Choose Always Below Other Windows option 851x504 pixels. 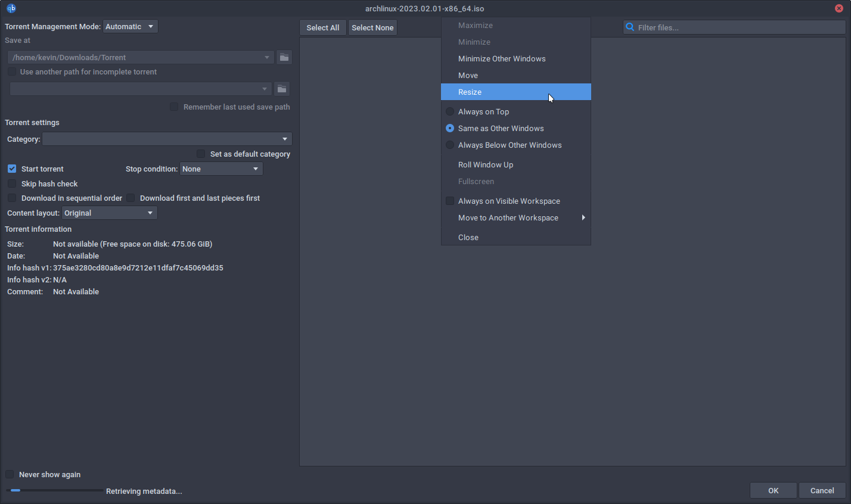pyautogui.click(x=450, y=145)
